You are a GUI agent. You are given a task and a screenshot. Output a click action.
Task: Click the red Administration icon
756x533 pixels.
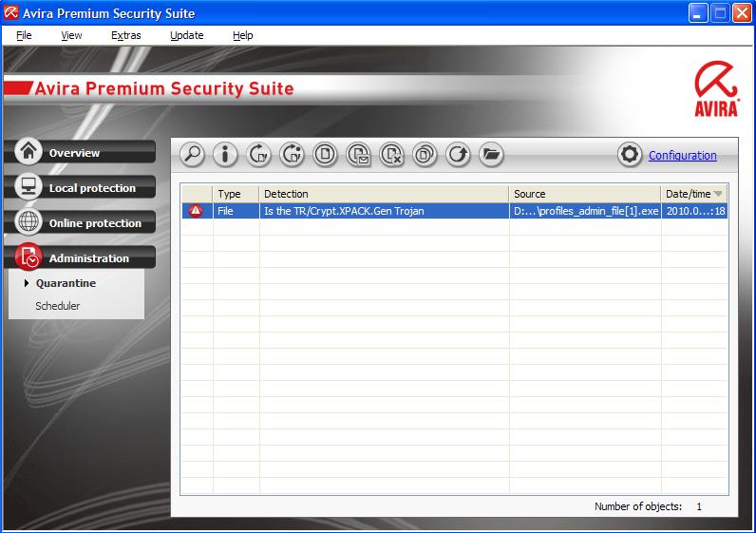click(x=28, y=257)
